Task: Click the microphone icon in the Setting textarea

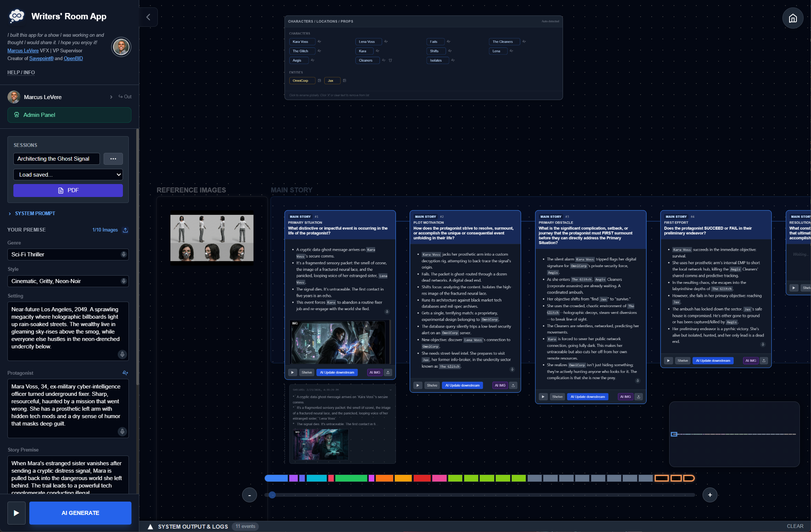Action: [x=122, y=355]
